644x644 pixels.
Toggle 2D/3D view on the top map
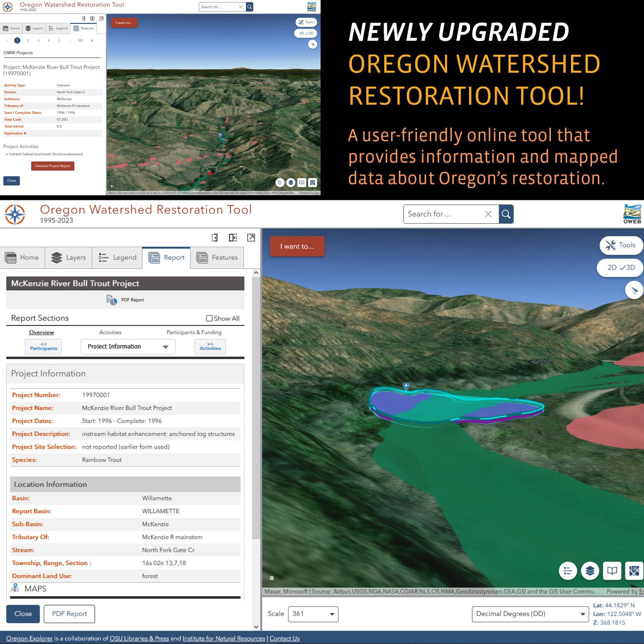306,33
